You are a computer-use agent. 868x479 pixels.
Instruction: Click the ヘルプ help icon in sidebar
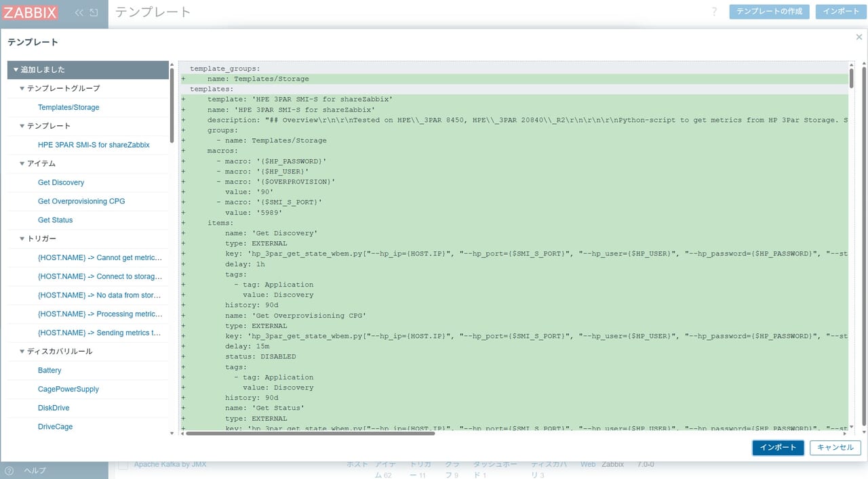click(x=9, y=471)
